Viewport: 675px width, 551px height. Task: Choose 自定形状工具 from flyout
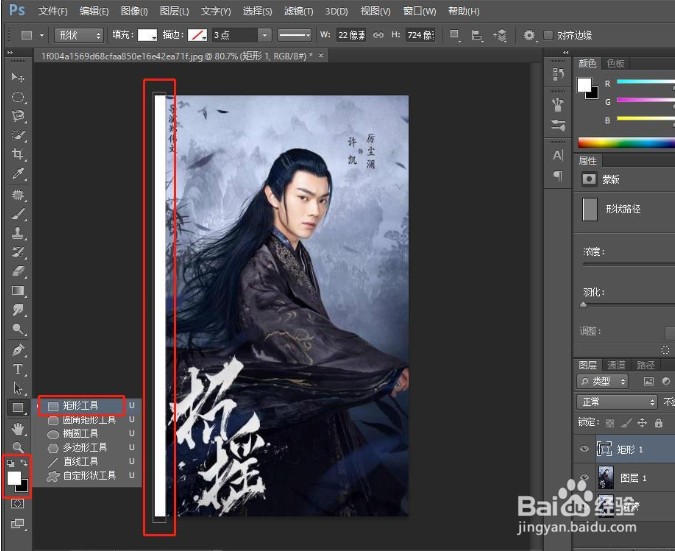[x=89, y=476]
